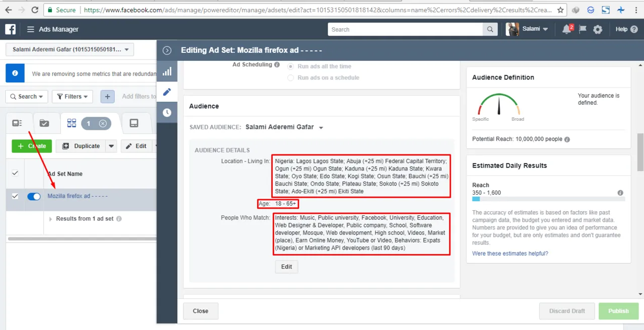Select Run ads on a schedule
Viewport: 644px width, 330px height.
[x=291, y=78]
